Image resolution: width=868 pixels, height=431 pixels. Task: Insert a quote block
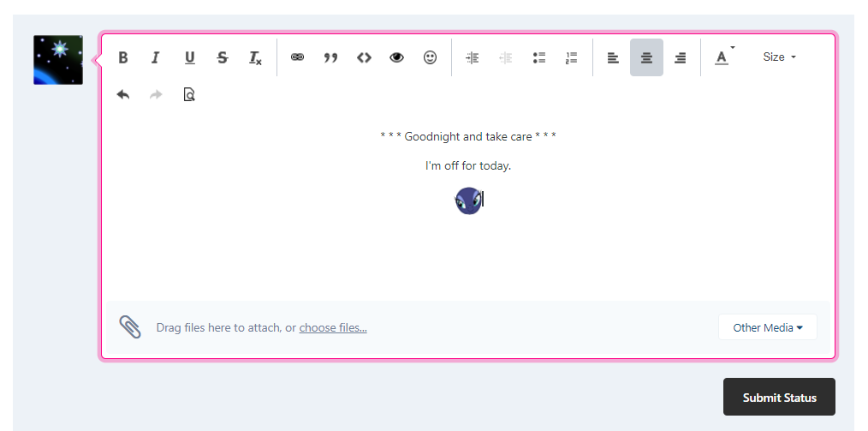pos(330,57)
